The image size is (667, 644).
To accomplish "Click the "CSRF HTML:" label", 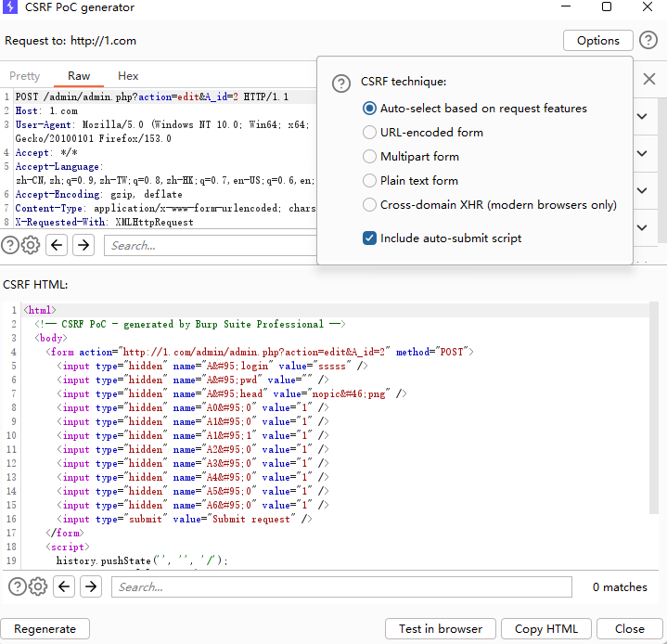I will coord(35,285).
